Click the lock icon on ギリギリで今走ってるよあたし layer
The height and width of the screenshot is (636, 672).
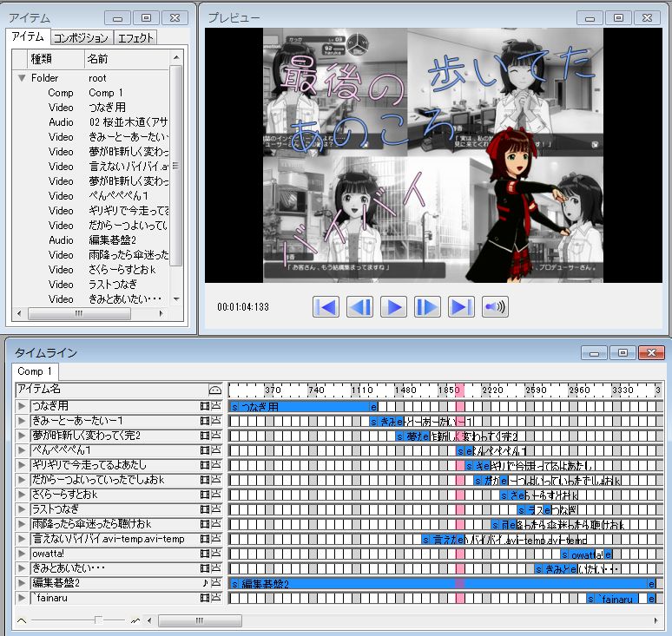pos(216,465)
